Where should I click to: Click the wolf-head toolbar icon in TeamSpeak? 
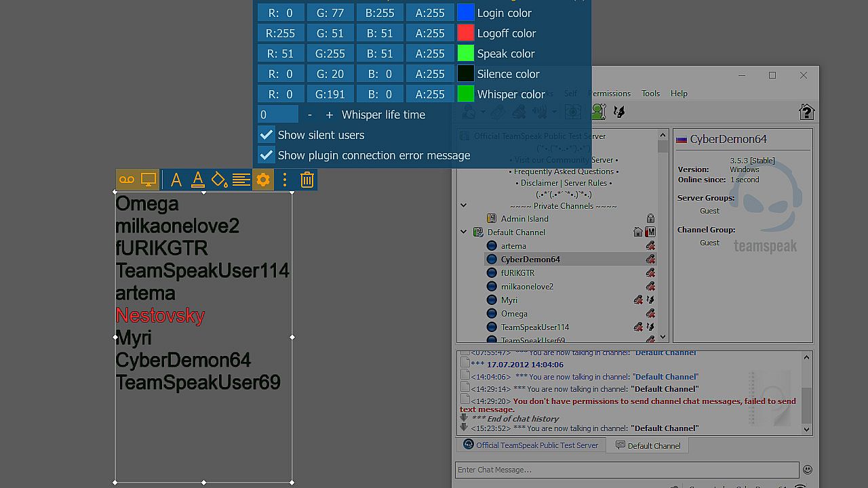(x=619, y=112)
